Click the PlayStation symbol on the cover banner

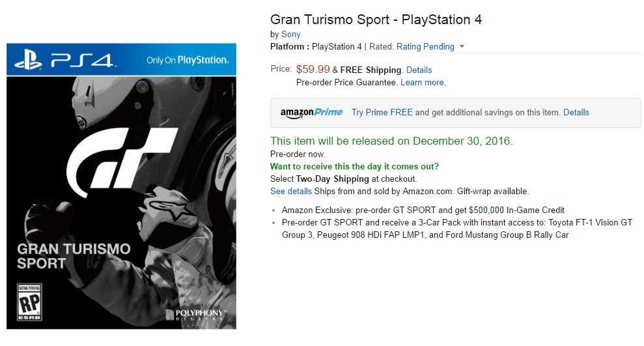coord(28,61)
